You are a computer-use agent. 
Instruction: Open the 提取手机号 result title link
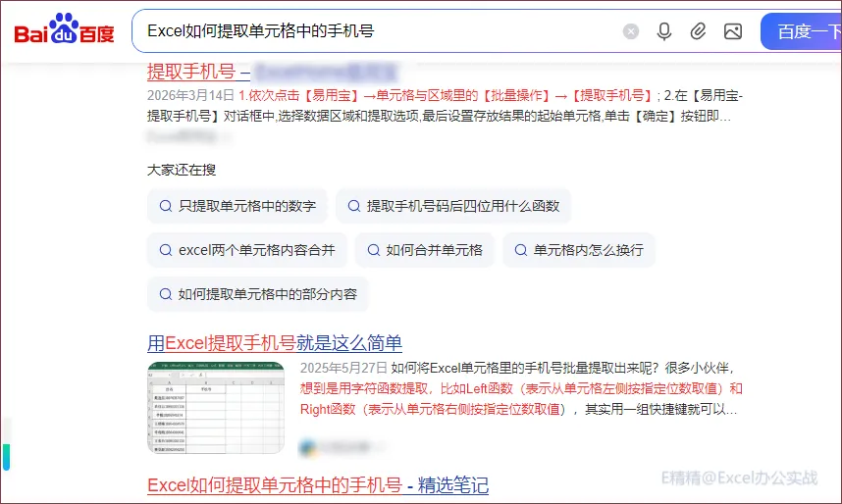(198, 72)
